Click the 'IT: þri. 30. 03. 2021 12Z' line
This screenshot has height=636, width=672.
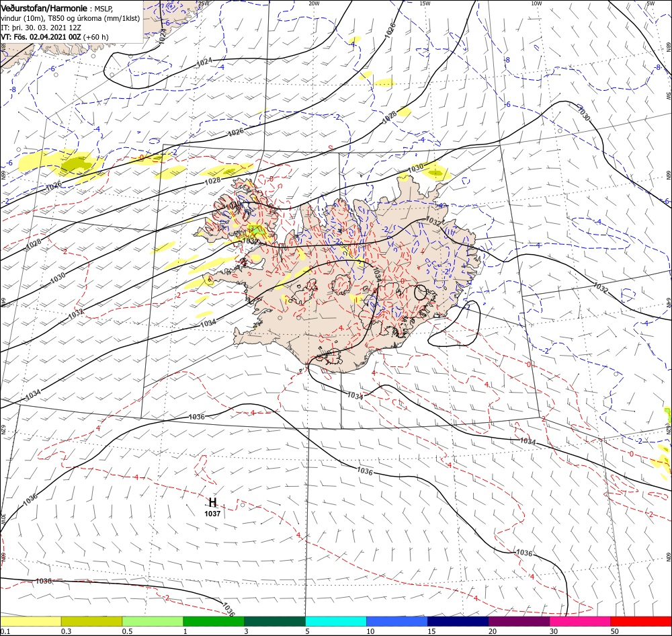[41, 28]
